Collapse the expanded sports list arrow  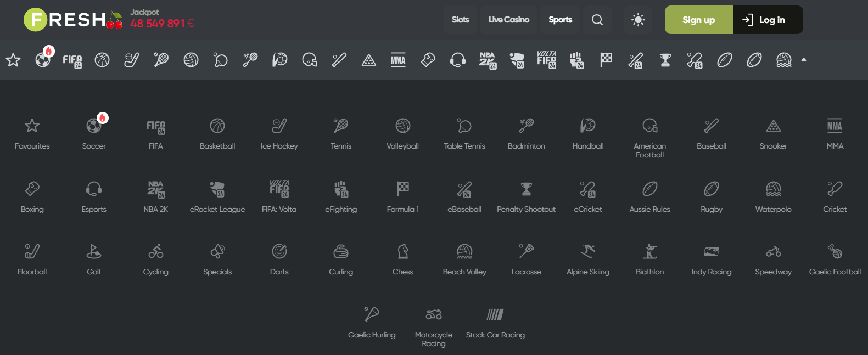coord(804,60)
